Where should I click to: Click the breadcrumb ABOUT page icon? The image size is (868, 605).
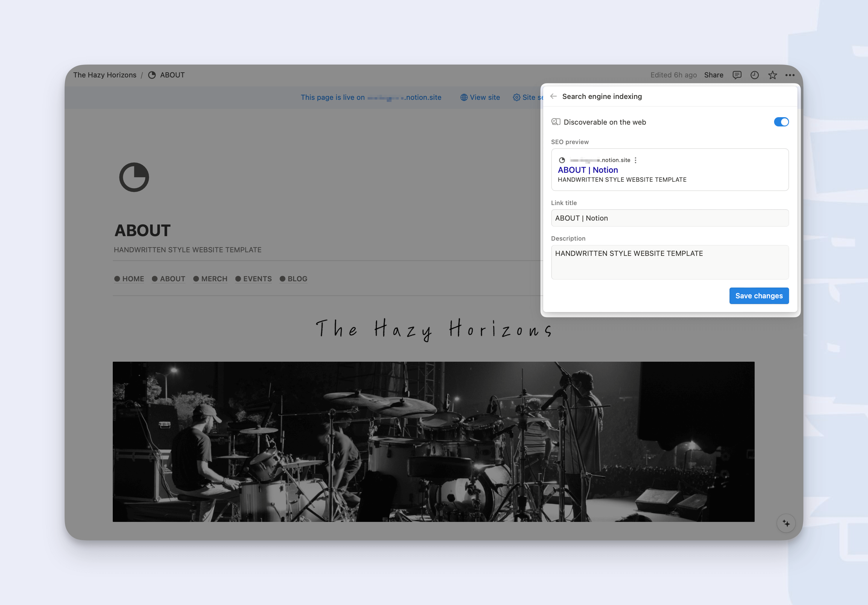pos(152,75)
